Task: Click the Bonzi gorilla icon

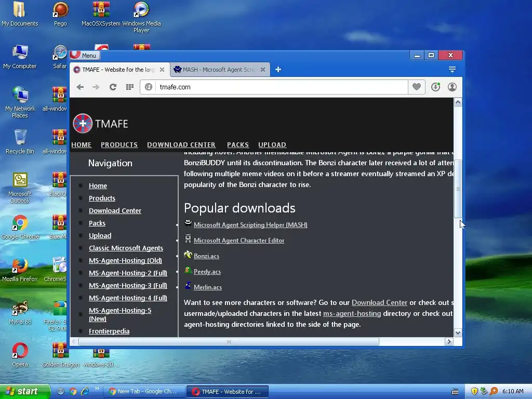Action: (188, 255)
